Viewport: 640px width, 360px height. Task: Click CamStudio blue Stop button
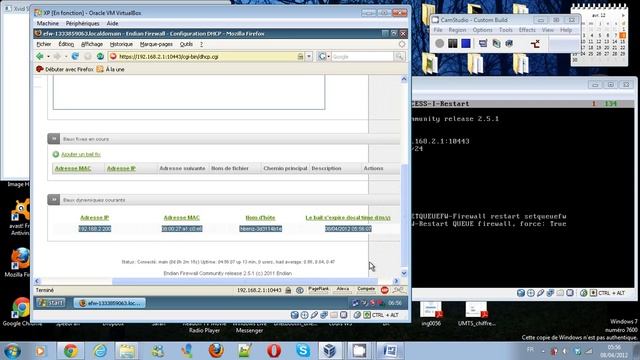tap(466, 43)
